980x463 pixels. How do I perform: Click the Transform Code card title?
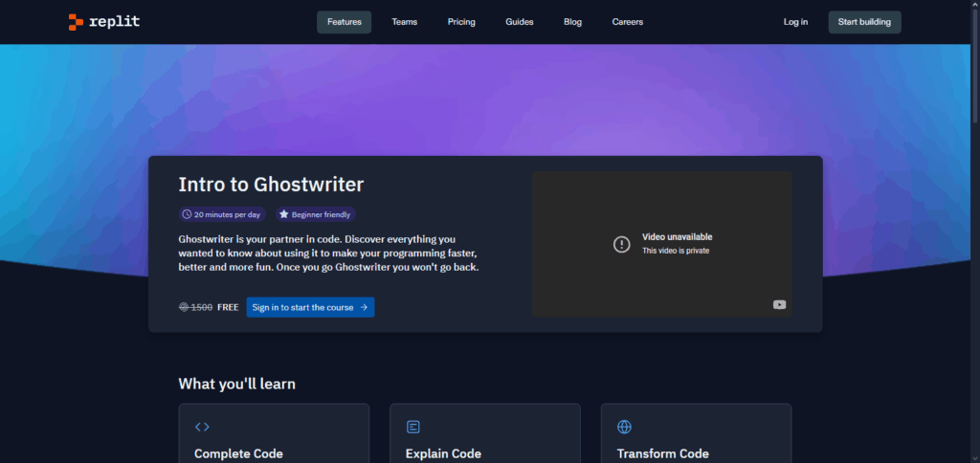(x=662, y=453)
